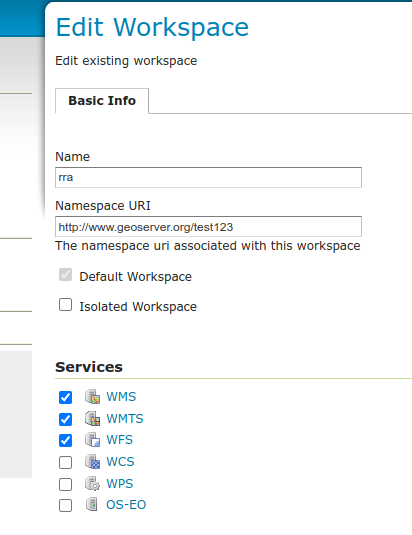The image size is (412, 535).
Task: Tick the OS-EO service checkbox
Action: coord(65,506)
